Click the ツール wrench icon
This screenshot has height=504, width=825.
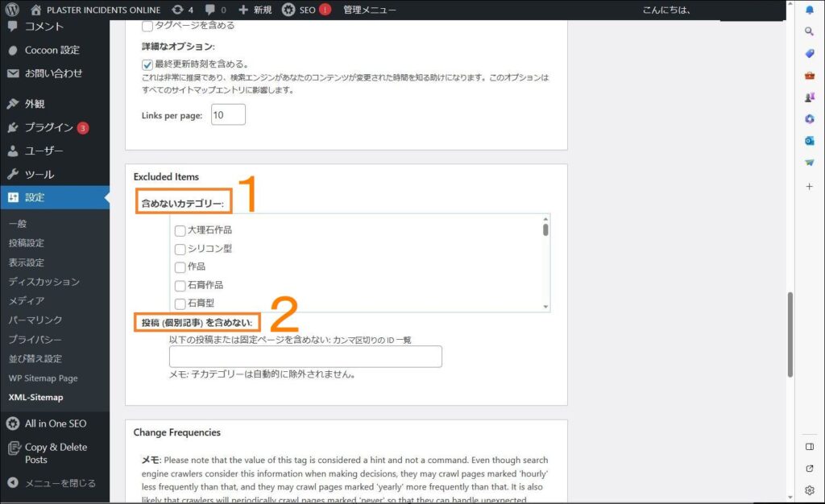tap(13, 174)
